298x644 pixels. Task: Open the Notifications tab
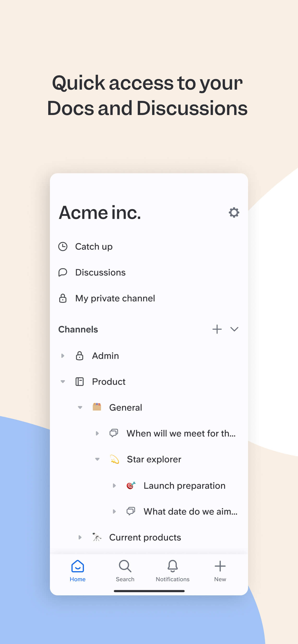point(173,571)
